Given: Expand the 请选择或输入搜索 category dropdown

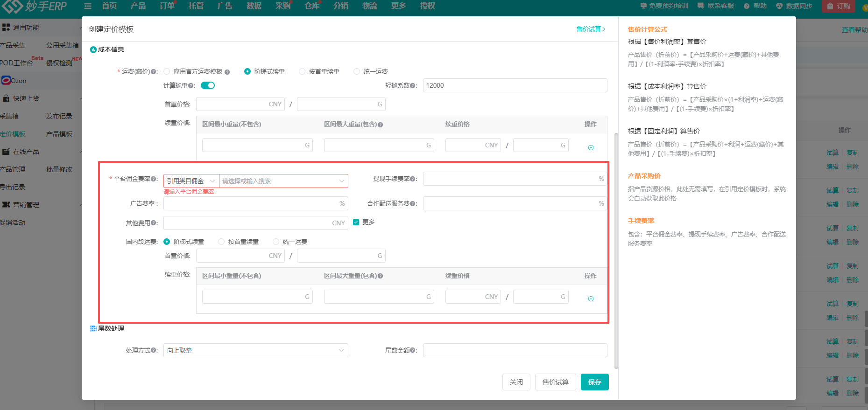Looking at the screenshot, I should pos(283,181).
